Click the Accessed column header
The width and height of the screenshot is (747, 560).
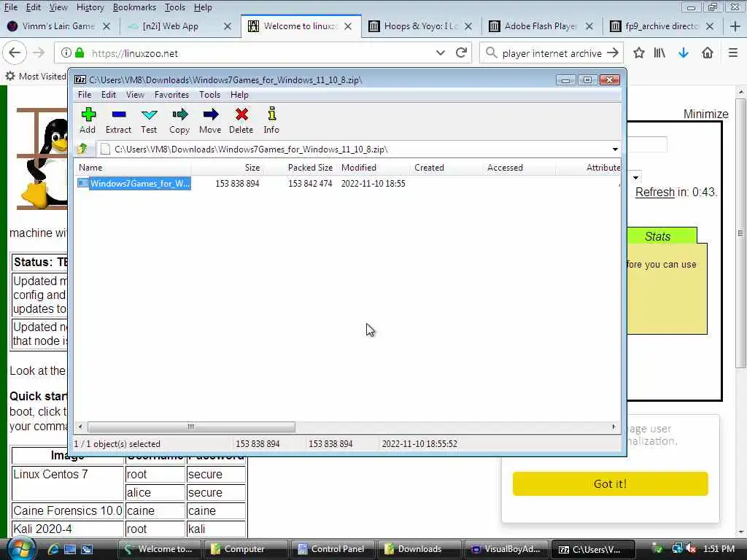pos(519,168)
